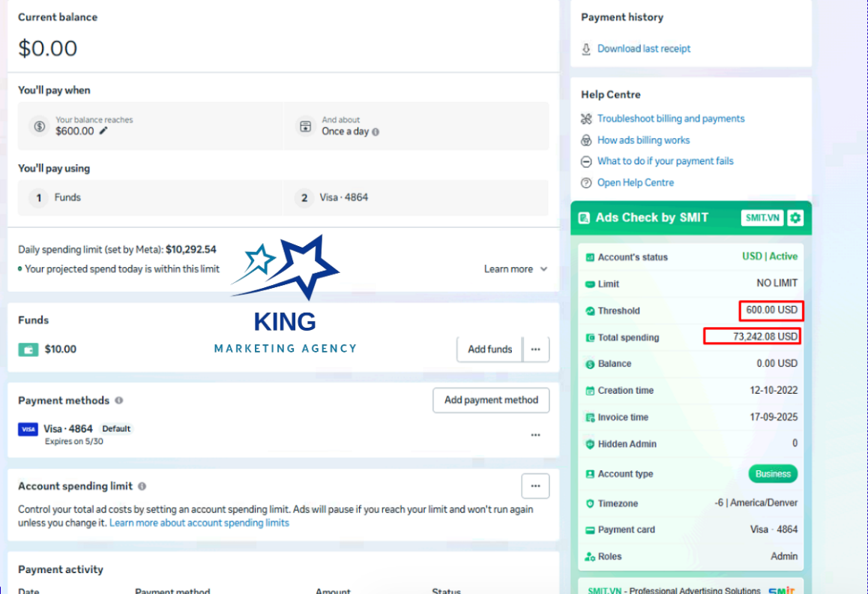Click the SMIT.VN Professional Advertising Solutions banner

coord(691,587)
